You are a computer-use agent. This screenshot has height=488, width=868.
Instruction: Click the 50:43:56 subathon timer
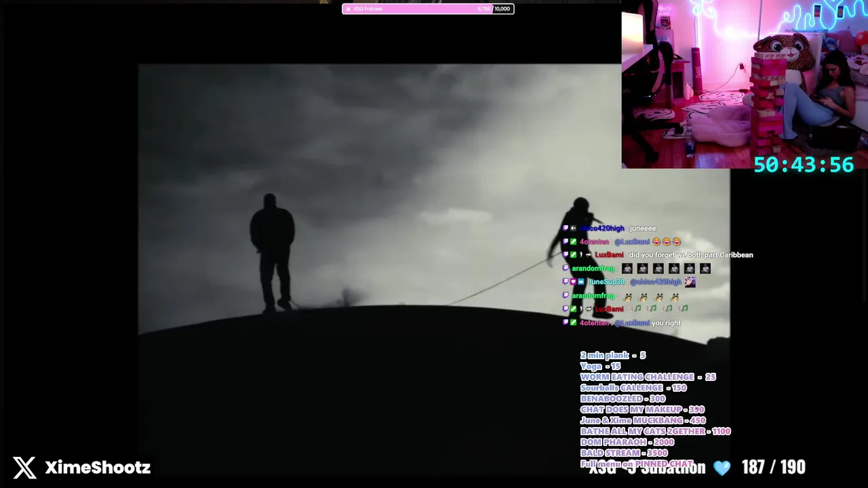pyautogui.click(x=804, y=165)
